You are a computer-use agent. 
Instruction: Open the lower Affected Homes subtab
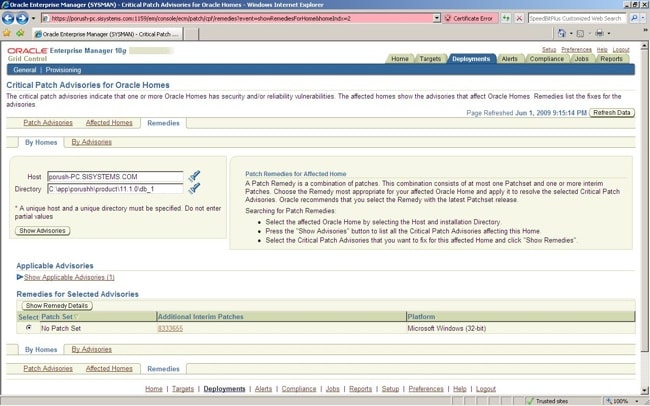[x=109, y=368]
